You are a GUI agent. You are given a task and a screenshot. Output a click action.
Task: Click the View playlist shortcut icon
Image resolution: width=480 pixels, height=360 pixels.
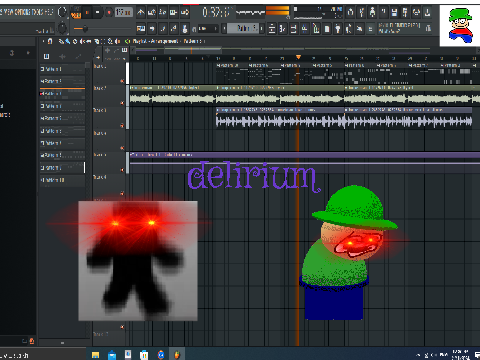point(272,29)
